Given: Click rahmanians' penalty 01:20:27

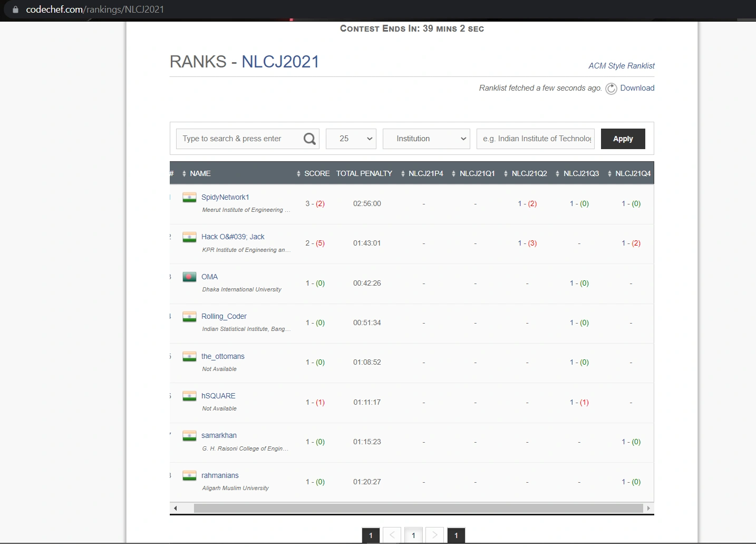Looking at the screenshot, I should 367,482.
